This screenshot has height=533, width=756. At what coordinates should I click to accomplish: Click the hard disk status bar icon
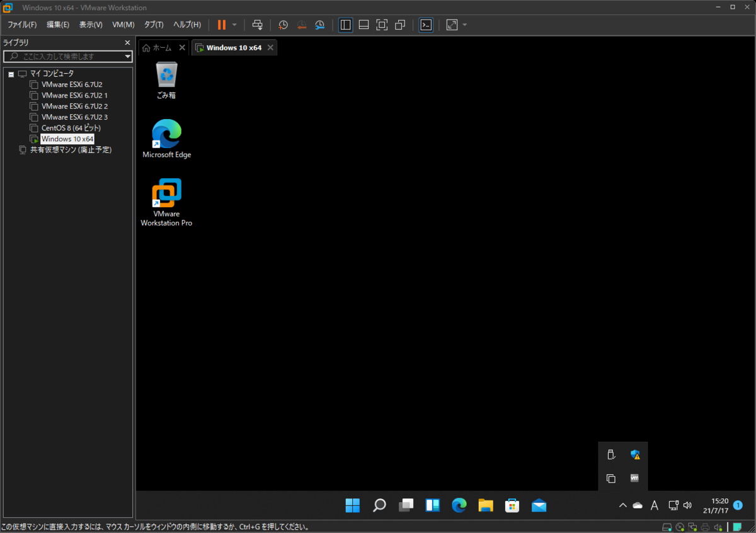(667, 527)
